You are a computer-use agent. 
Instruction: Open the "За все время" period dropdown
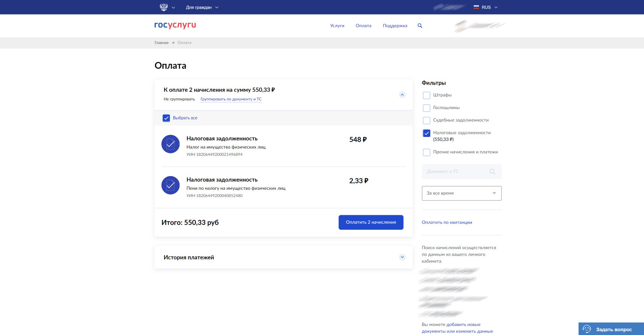(462, 193)
